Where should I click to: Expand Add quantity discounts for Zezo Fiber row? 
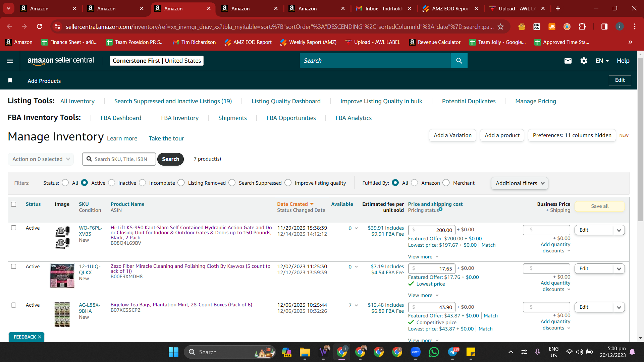click(555, 286)
